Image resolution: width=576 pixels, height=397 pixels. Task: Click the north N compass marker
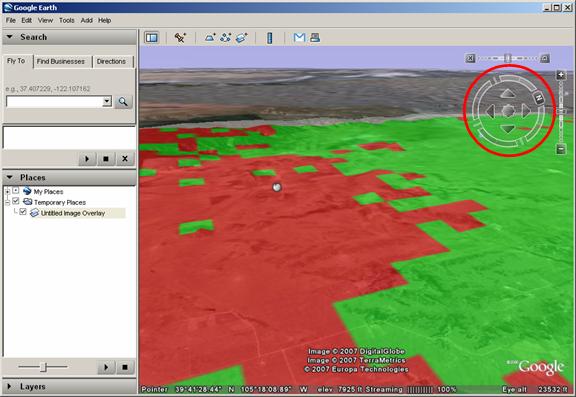pyautogui.click(x=539, y=98)
